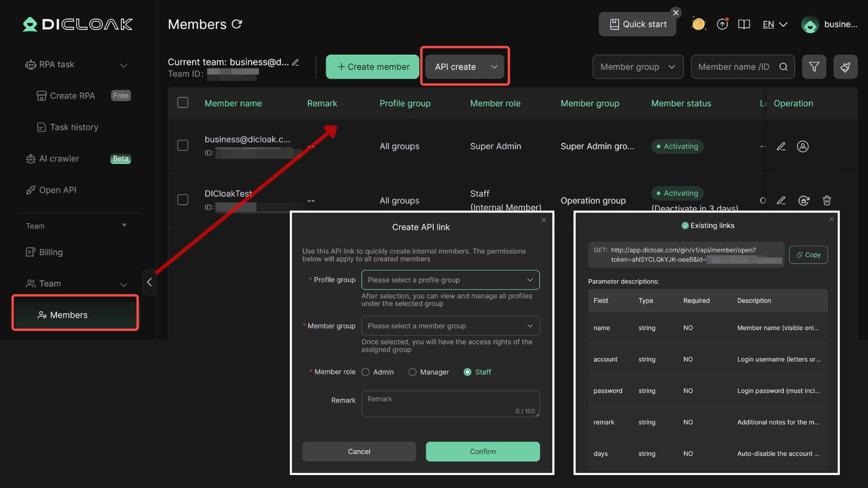Select the Manager member role
Viewport: 868px width, 488px height.
pyautogui.click(x=412, y=372)
